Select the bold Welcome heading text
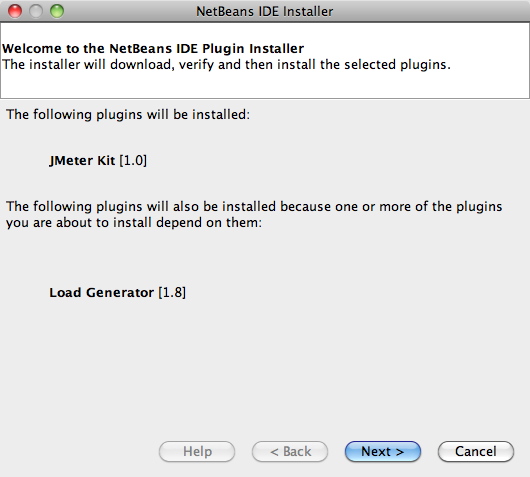The height and width of the screenshot is (477, 530). (x=153, y=49)
